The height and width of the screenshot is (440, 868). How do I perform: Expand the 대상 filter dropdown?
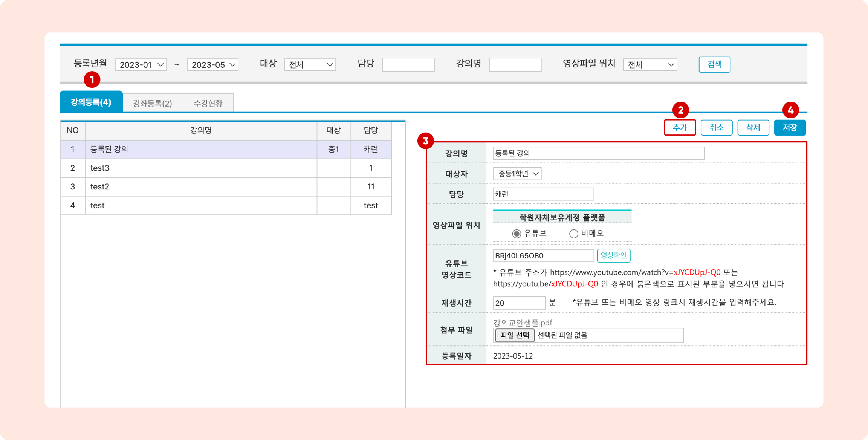[310, 65]
